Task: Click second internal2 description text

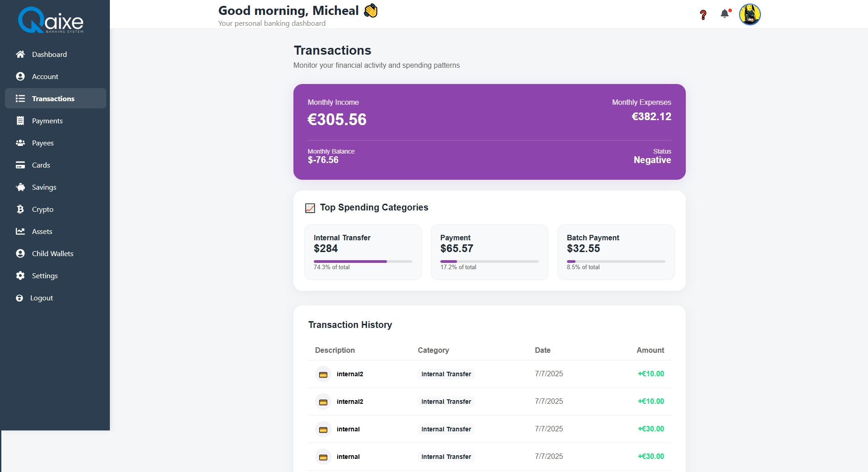Action: coord(350,402)
